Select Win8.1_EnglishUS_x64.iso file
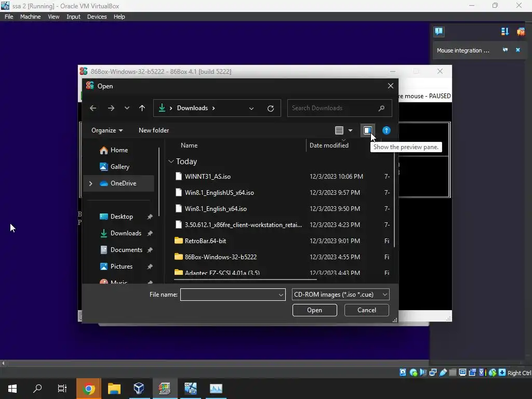532x399 pixels. coord(219,192)
